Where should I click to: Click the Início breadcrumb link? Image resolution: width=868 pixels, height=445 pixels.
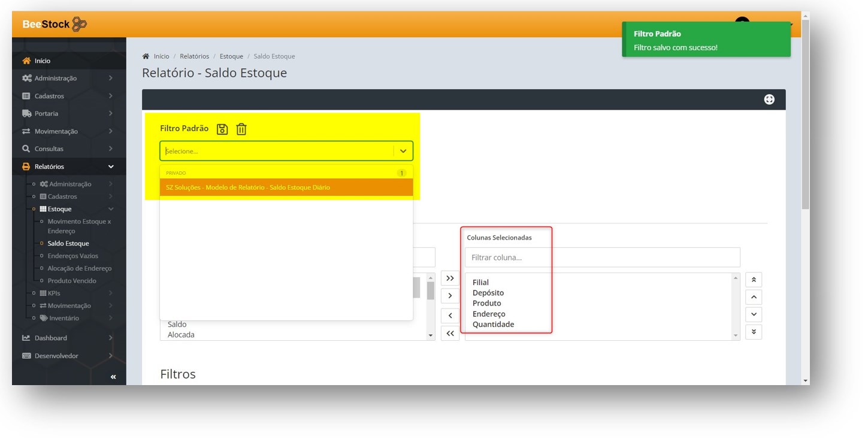pyautogui.click(x=161, y=56)
